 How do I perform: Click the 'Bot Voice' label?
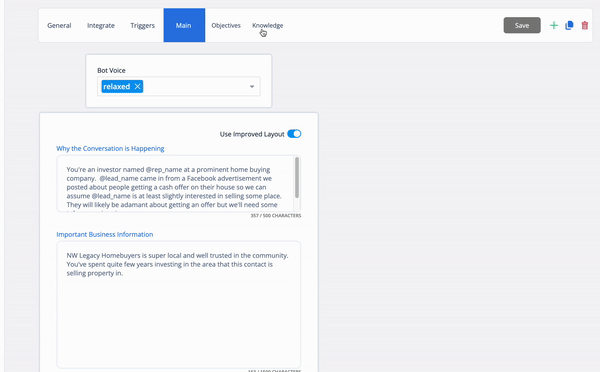(111, 70)
